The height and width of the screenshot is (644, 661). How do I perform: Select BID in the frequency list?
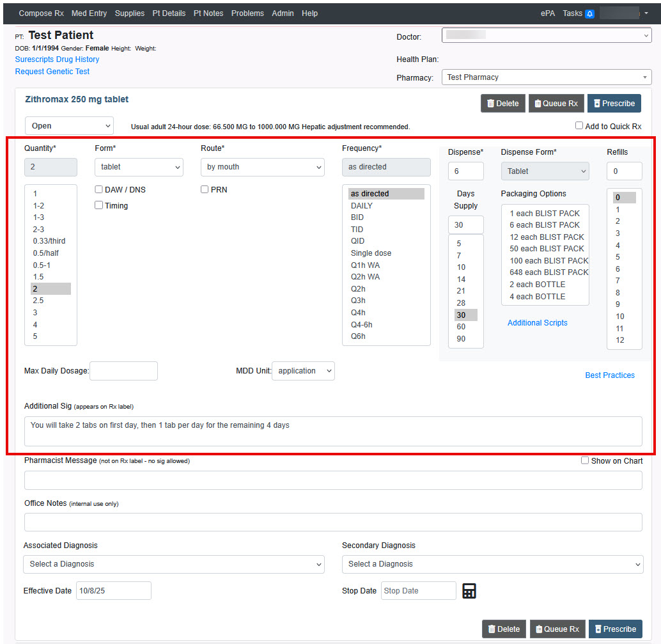(x=357, y=217)
